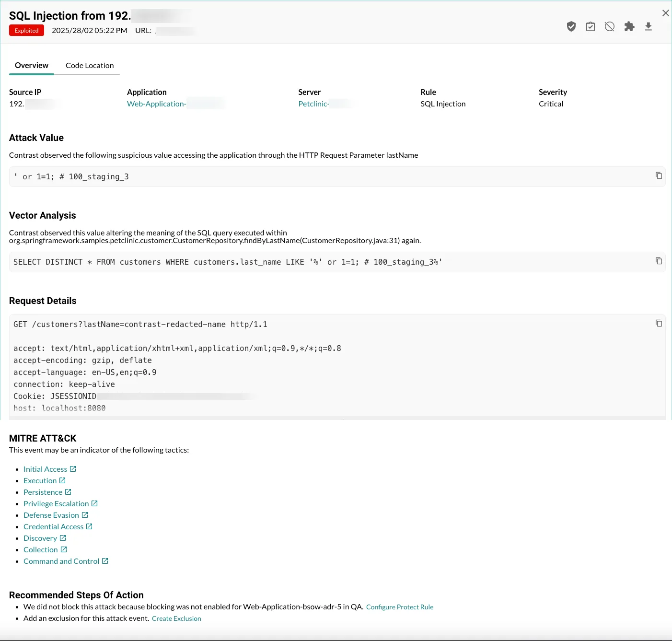
Task: Export the event with the download icon
Action: [648, 26]
